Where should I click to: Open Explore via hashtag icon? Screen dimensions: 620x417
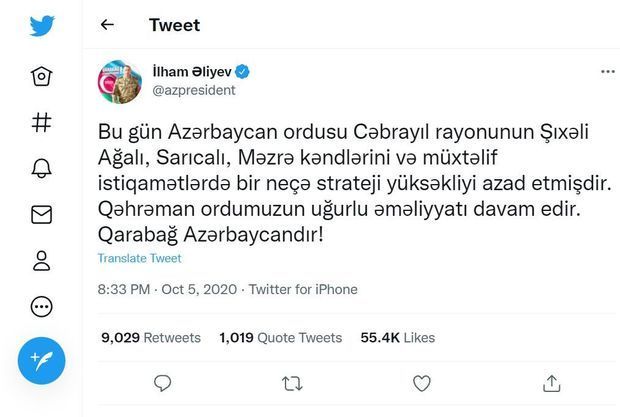pyautogui.click(x=41, y=122)
